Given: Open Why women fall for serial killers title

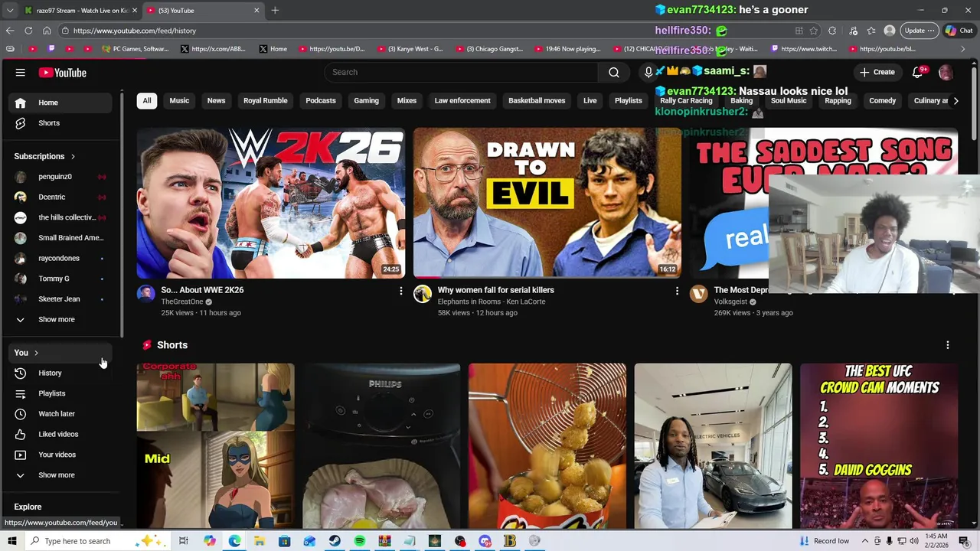Looking at the screenshot, I should coord(495,290).
